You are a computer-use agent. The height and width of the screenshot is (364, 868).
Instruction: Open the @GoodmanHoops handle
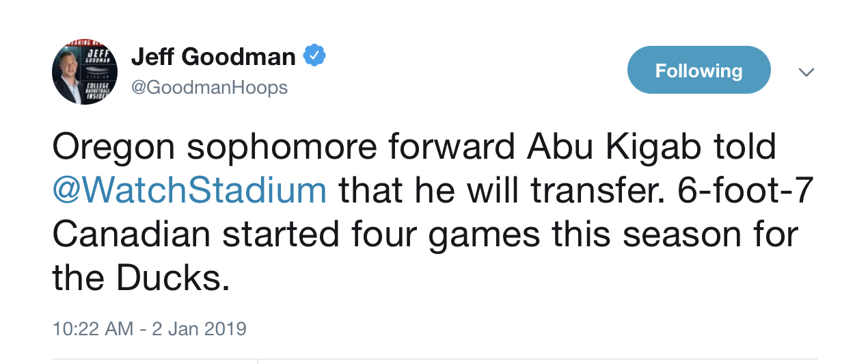209,88
